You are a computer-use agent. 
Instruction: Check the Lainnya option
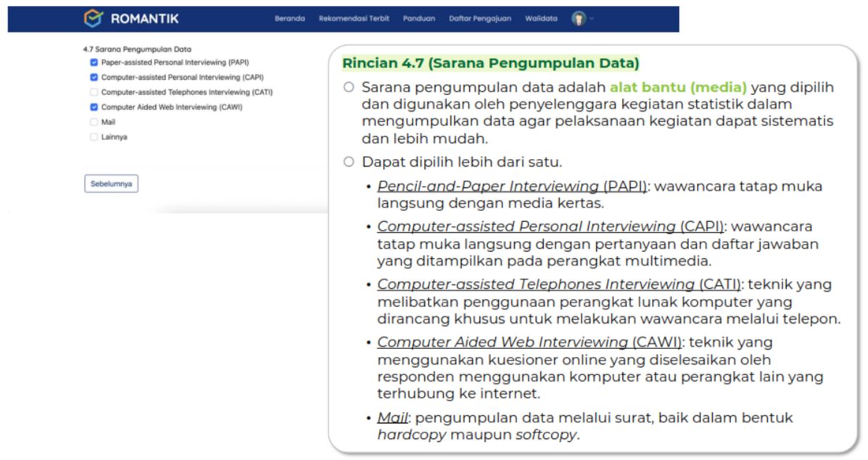tap(94, 136)
